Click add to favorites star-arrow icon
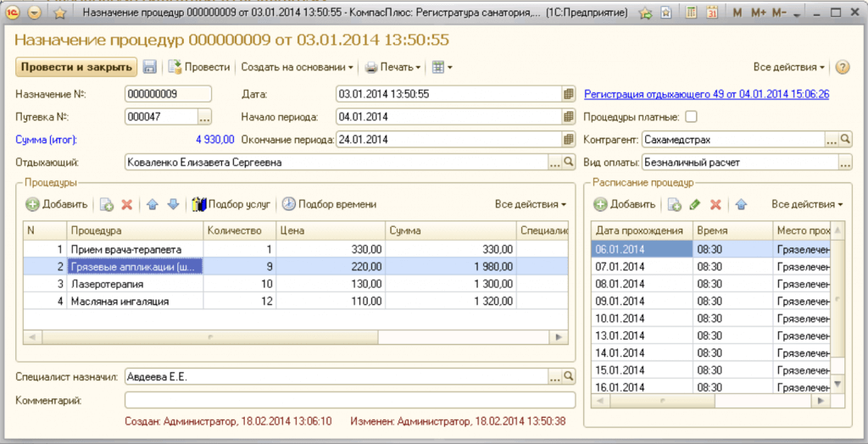Viewport: 868px width, 444px height. tap(645, 13)
